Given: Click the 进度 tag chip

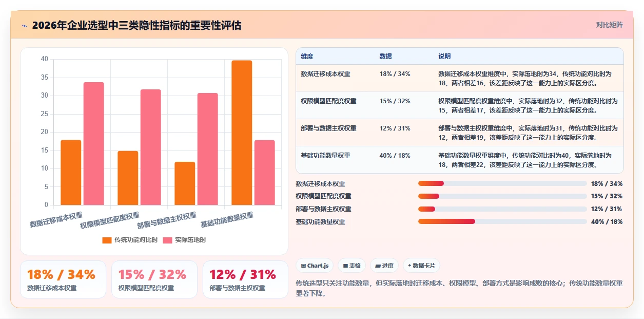Looking at the screenshot, I should [x=384, y=266].
